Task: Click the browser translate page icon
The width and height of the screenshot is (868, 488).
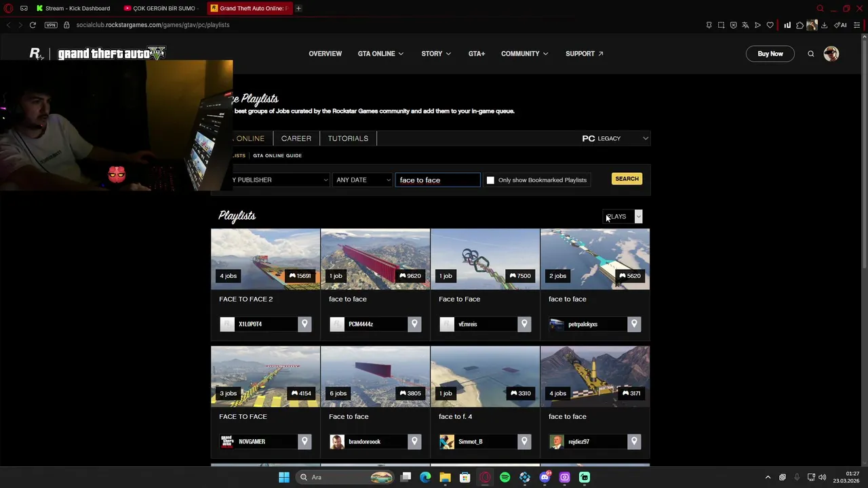Action: pos(745,25)
